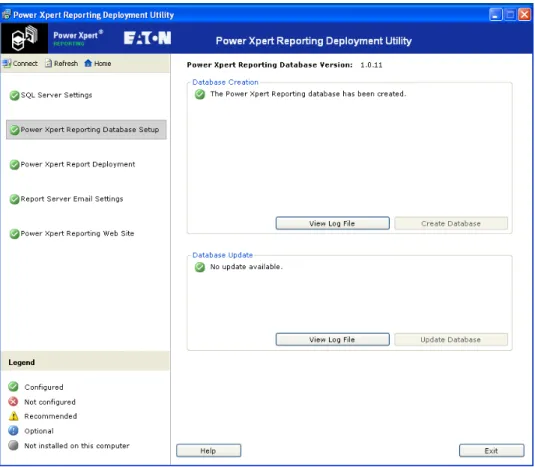The image size is (535, 467).
Task: Click the Refresh toolbar icon
Action: coord(49,63)
